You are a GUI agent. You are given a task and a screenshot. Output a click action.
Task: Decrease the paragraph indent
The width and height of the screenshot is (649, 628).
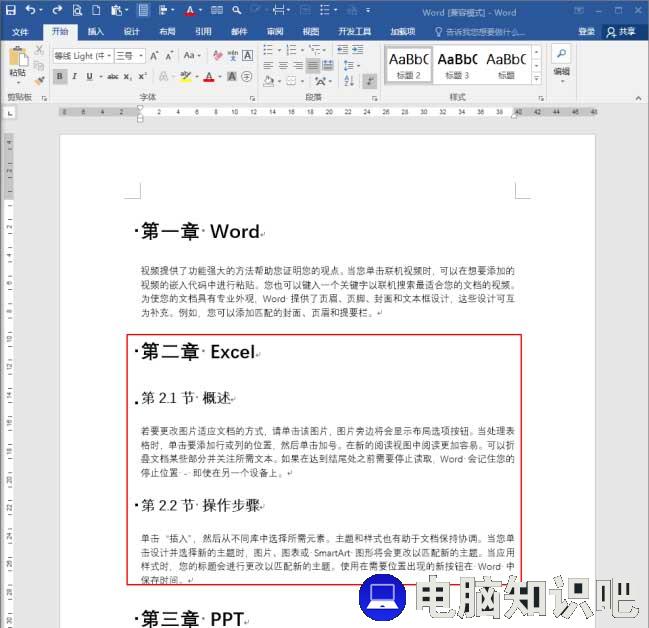tap(343, 50)
